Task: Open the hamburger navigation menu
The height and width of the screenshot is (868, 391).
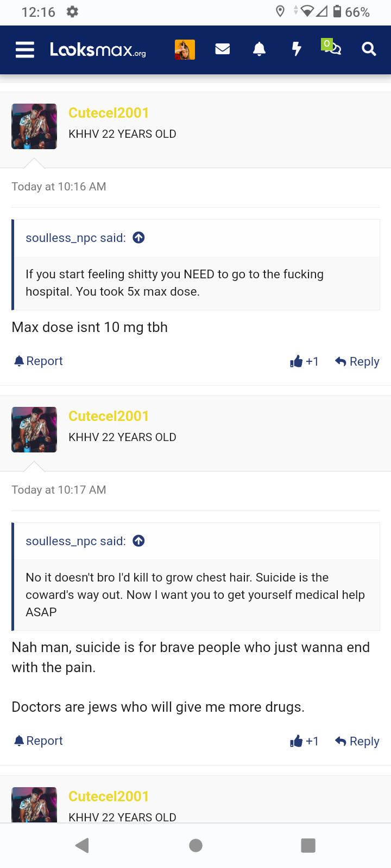Action: pos(25,50)
